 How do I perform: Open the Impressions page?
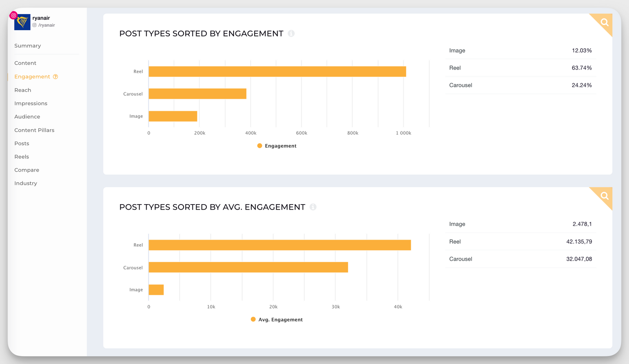click(x=31, y=103)
